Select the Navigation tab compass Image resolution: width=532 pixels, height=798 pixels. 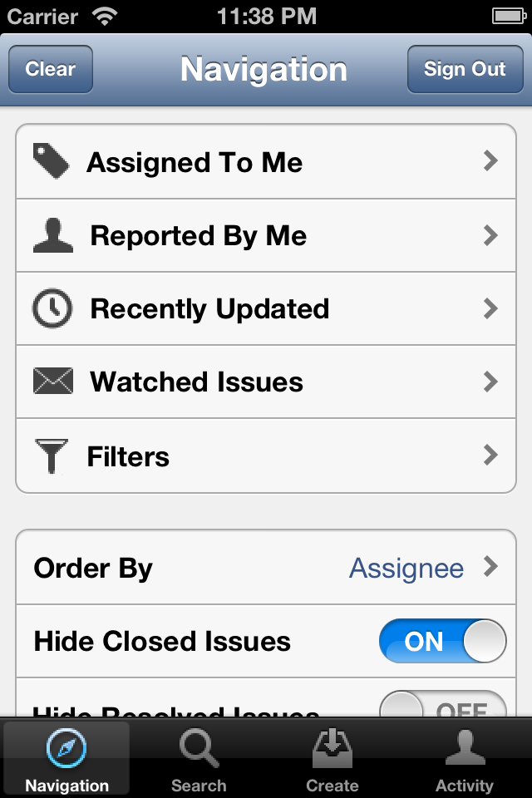point(66,748)
